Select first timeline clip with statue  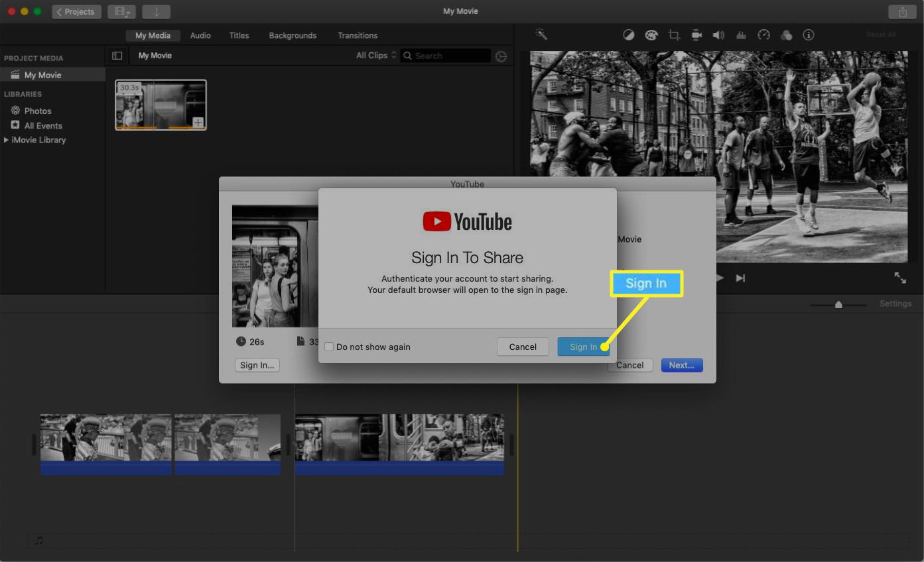coord(106,444)
